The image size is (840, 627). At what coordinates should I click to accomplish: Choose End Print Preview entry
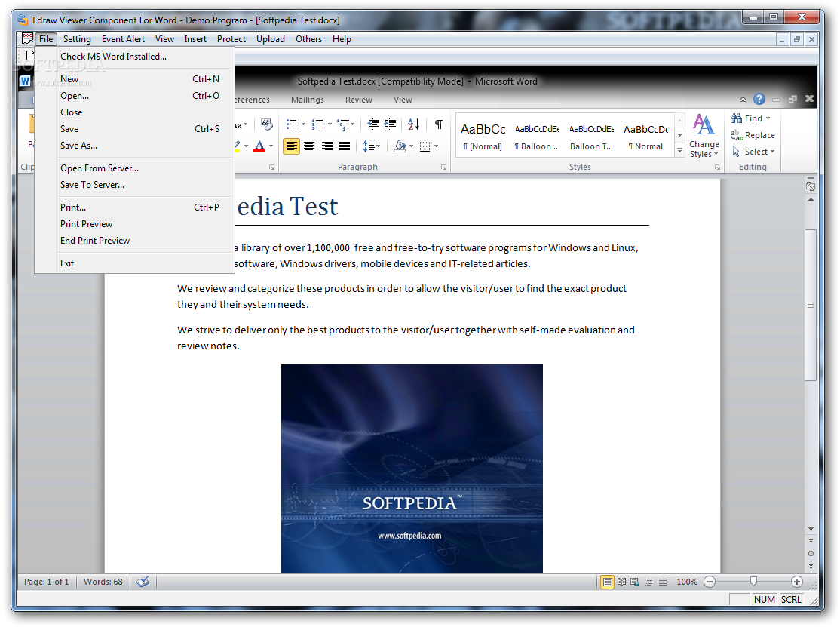[x=134, y=241]
